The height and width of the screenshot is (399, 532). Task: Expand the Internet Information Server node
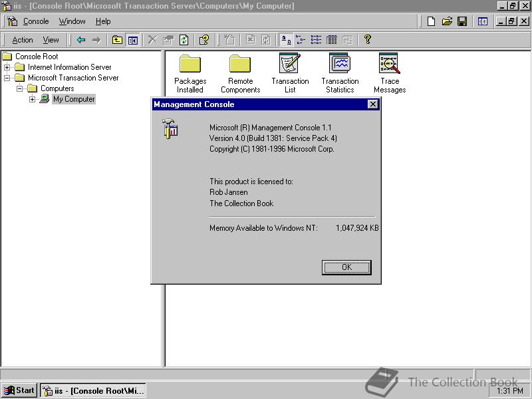(x=7, y=67)
